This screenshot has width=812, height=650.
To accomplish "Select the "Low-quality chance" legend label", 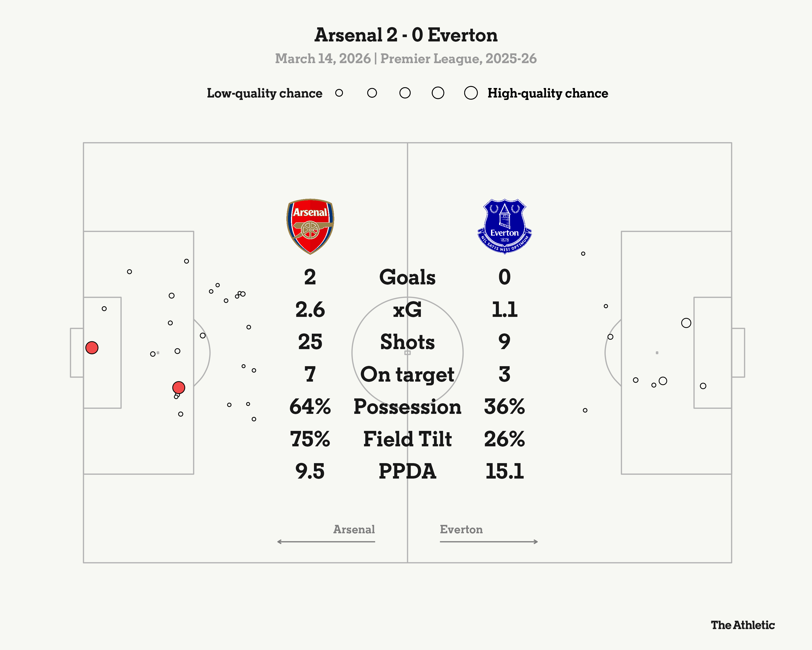I will pos(264,93).
